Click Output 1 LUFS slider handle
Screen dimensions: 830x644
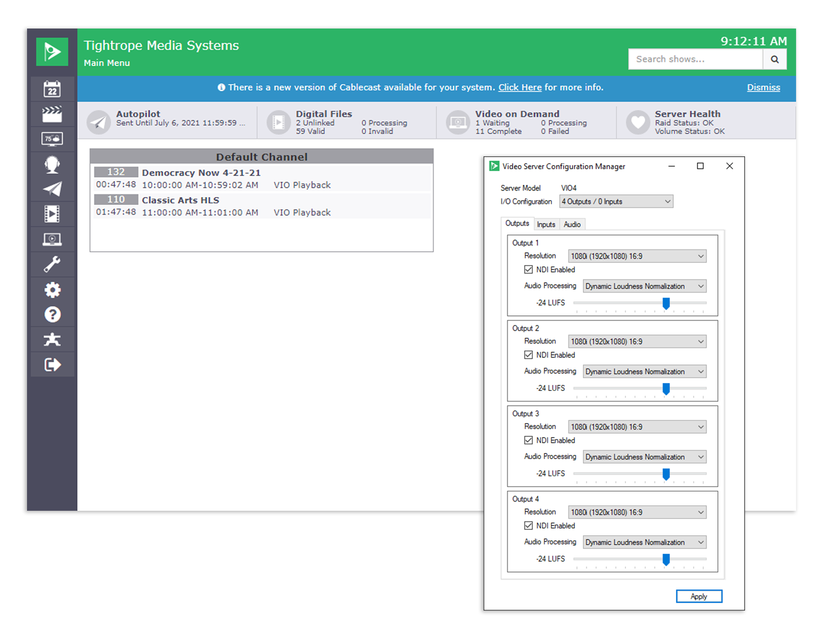pos(666,303)
